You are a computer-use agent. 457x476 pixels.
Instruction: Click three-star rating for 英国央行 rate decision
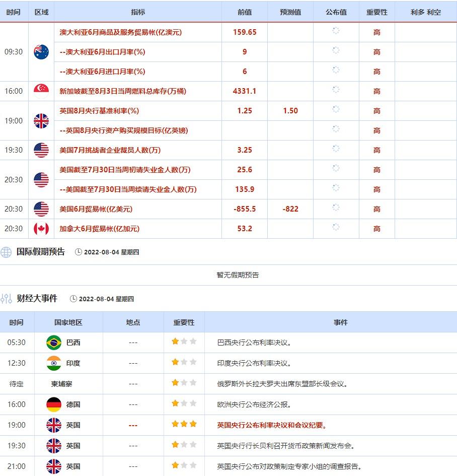click(x=184, y=425)
